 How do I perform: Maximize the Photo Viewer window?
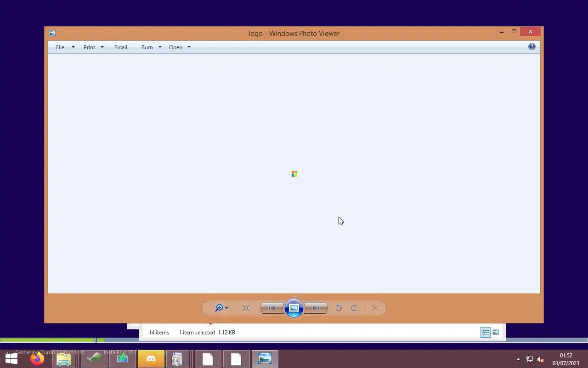(514, 32)
